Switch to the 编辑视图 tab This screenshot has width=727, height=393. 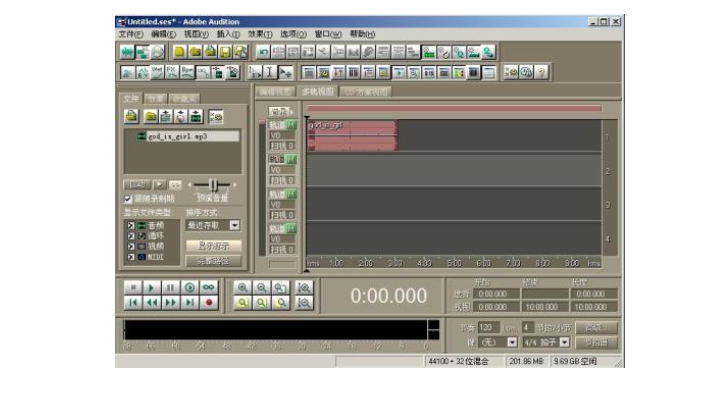pos(275,92)
